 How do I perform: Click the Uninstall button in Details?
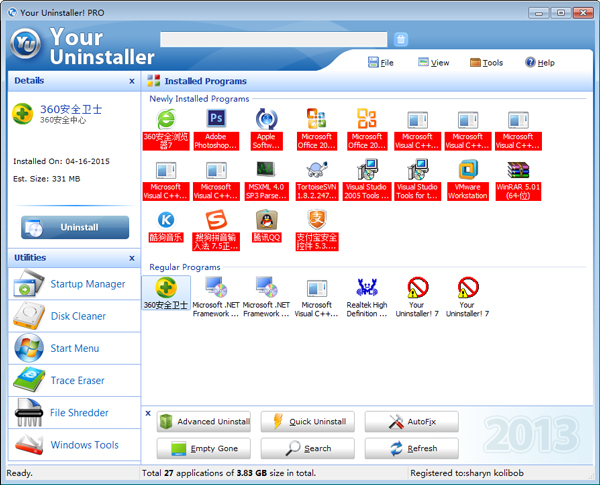[75, 227]
